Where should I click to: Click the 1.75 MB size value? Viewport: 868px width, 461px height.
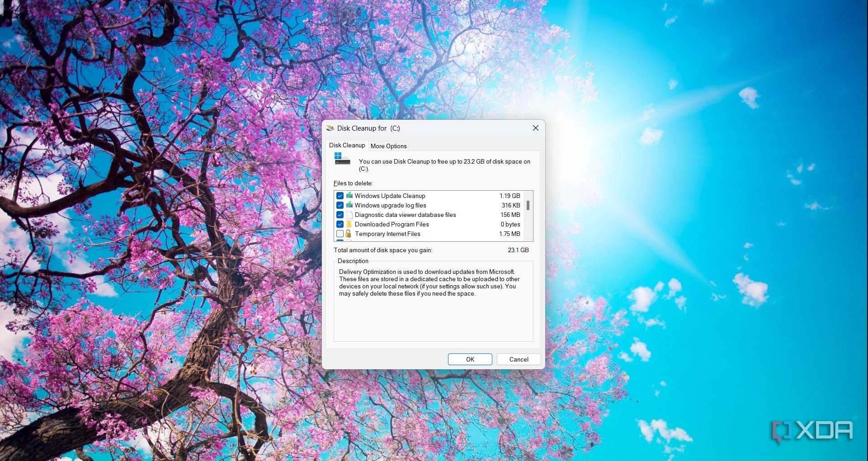pyautogui.click(x=509, y=234)
